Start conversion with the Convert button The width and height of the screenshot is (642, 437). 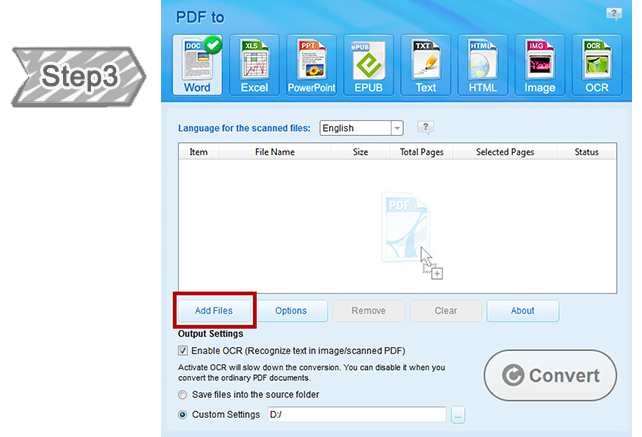pos(550,376)
